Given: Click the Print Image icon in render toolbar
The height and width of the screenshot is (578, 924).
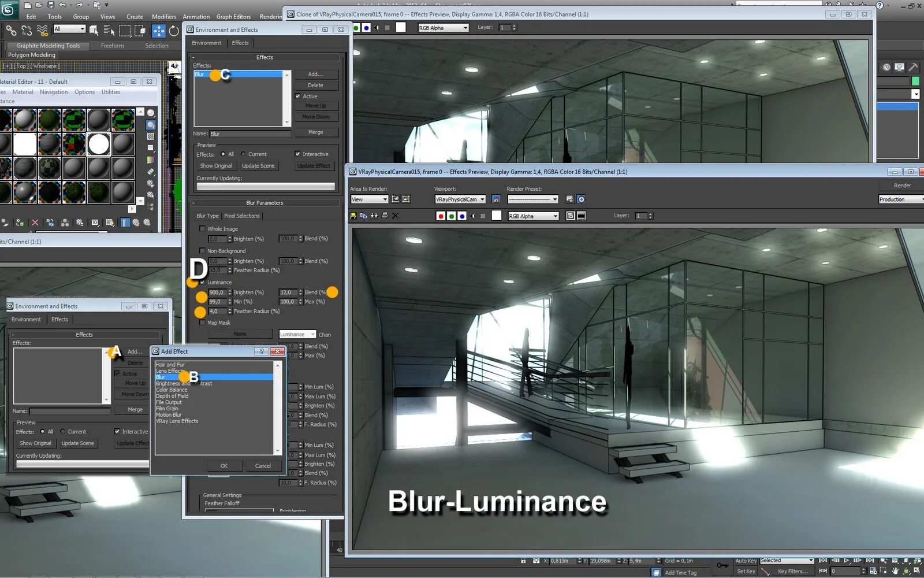Looking at the screenshot, I should 385,216.
